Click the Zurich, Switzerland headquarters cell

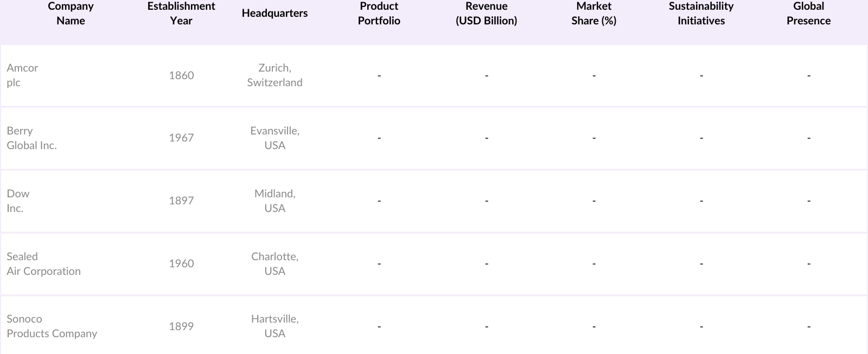tap(275, 75)
